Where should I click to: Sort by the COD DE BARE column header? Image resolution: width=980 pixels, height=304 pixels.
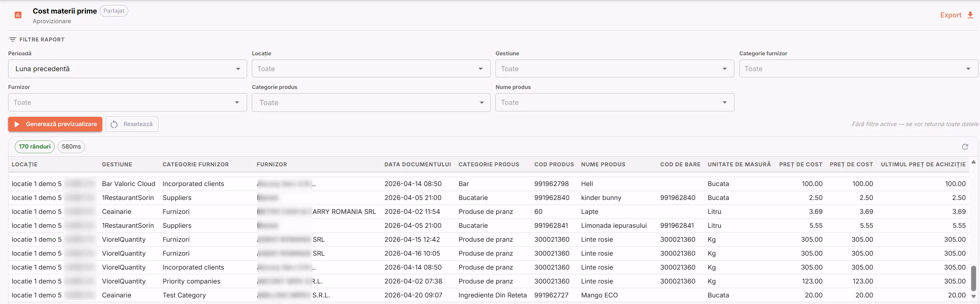pos(680,164)
